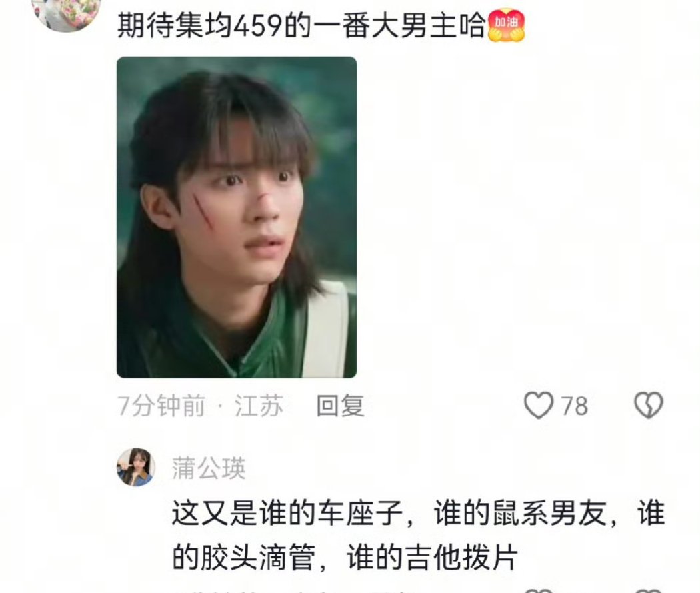This screenshot has height=593, width=700.
Task: Open 蒲公瑛's round profile avatar
Action: (136, 466)
